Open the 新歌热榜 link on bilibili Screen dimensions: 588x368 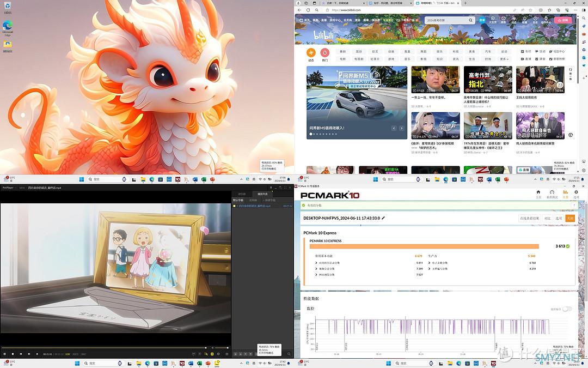(x=557, y=59)
